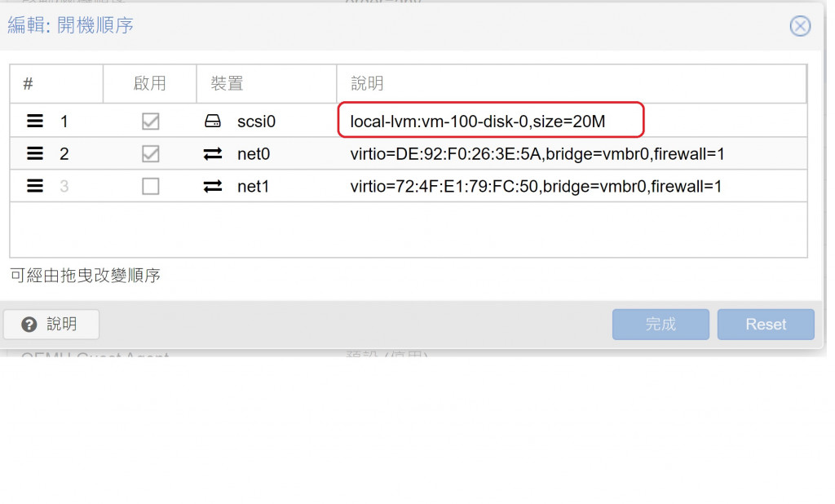Click local-lvm:vm-100-disk-0,size=20M description
Screen dimensions: 835x504
pyautogui.click(x=478, y=122)
